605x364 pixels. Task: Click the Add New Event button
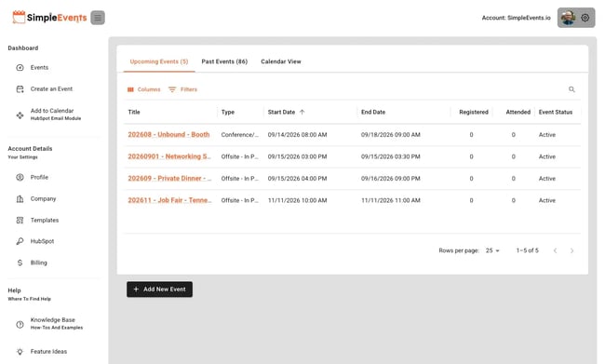coord(159,290)
